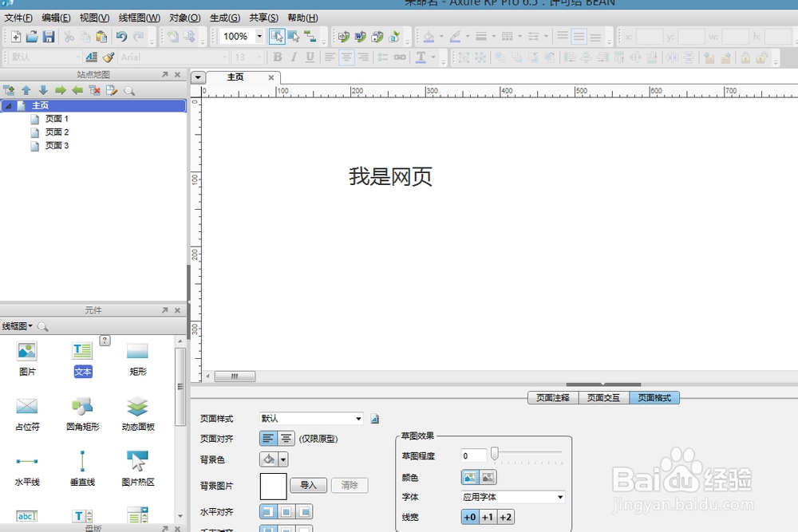The image size is (798, 532).
Task: Switch to the 页面注释 tab
Action: pyautogui.click(x=553, y=398)
